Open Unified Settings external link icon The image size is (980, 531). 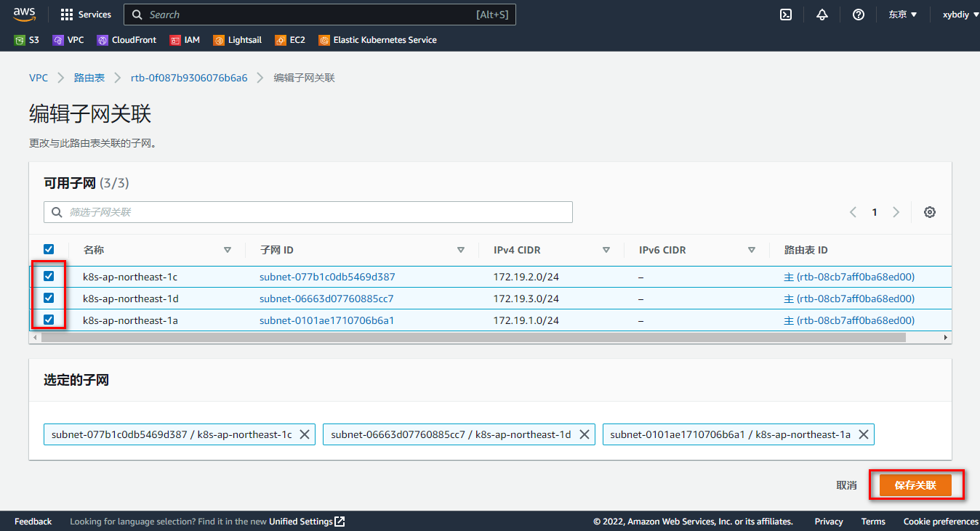(340, 522)
